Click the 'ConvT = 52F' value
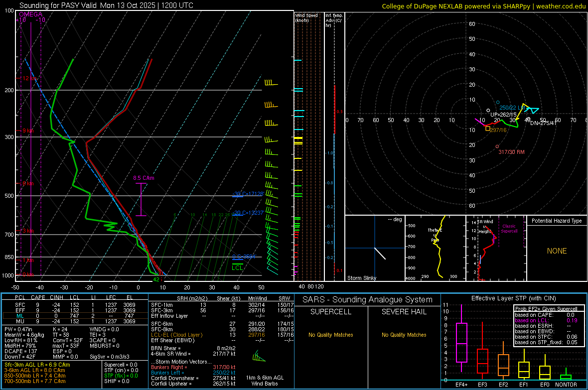 tap(68, 340)
